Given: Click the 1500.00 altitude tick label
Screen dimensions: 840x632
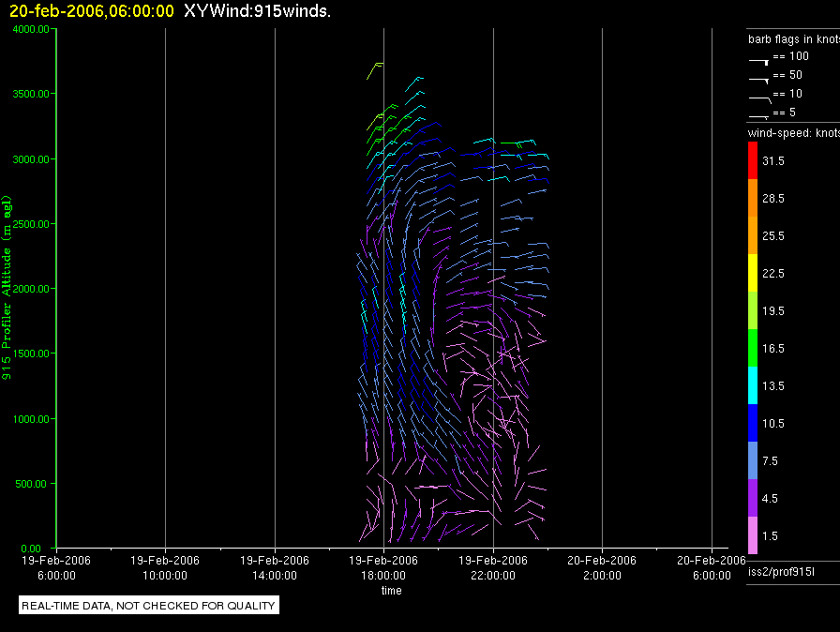Looking at the screenshot, I should [31, 354].
